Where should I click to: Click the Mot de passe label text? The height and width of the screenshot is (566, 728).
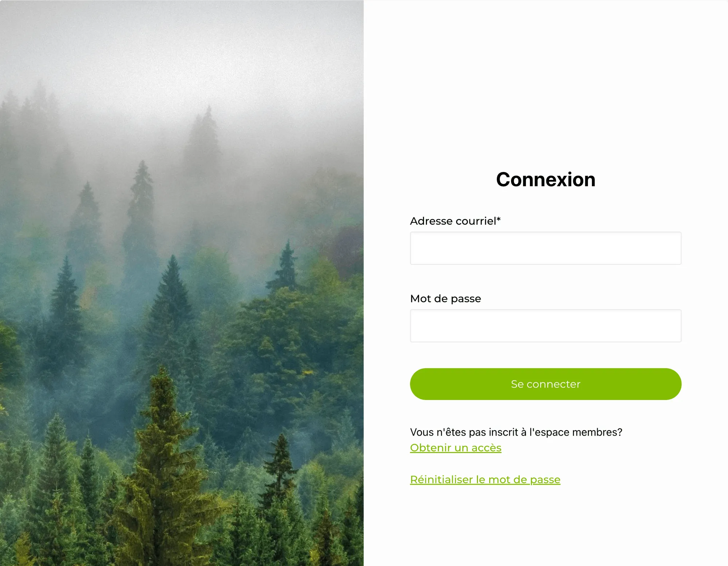[x=446, y=299]
